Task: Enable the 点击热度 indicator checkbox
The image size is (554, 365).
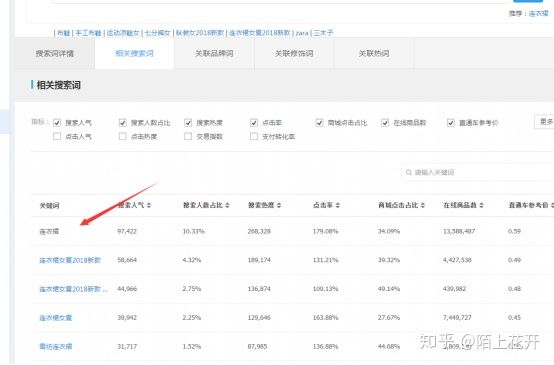Action: tap(123, 136)
